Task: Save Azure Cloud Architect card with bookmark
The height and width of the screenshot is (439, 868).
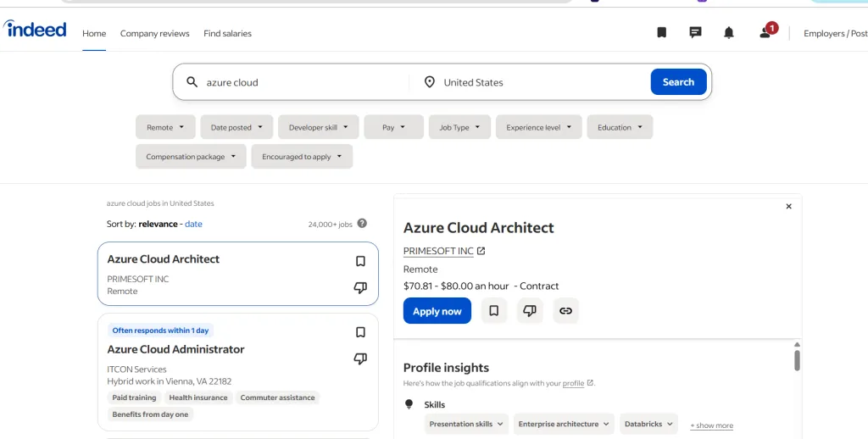Action: click(x=360, y=261)
